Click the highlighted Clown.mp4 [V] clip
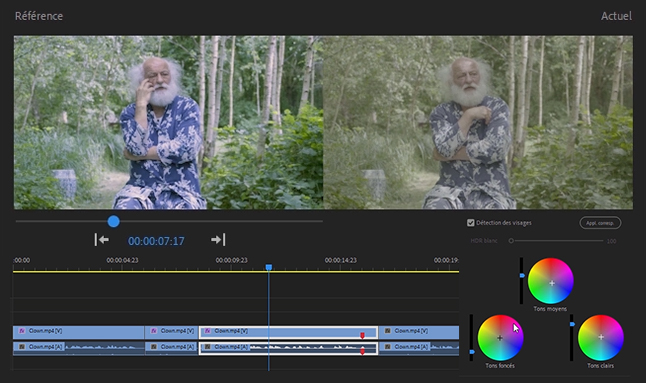This screenshot has height=383, width=646. (288, 332)
